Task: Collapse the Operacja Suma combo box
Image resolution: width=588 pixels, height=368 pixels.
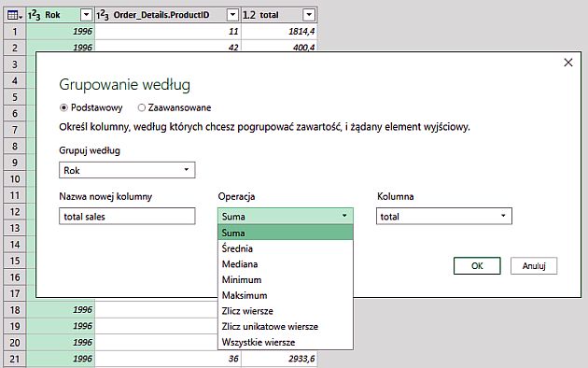Action: coord(286,216)
